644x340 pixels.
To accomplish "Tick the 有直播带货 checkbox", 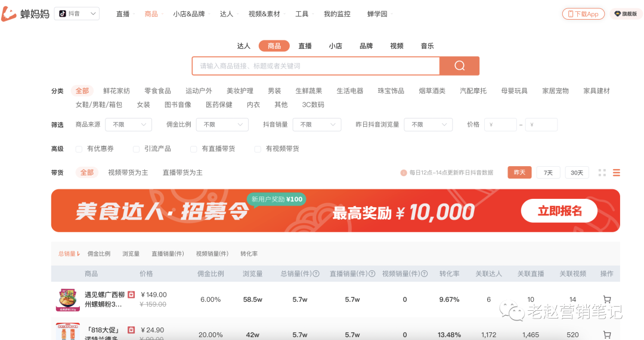I will pyautogui.click(x=193, y=149).
